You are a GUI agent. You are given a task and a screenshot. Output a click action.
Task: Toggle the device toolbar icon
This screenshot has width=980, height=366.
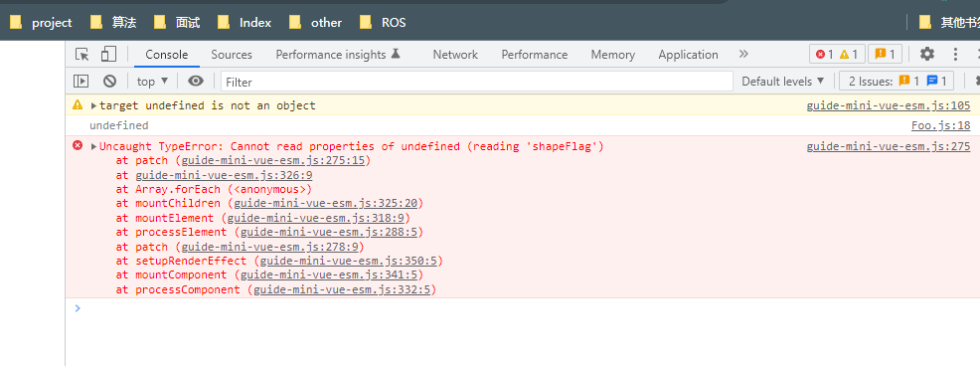click(108, 55)
